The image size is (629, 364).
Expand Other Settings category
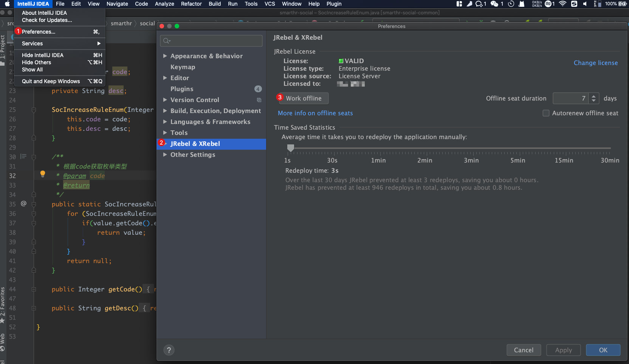tap(165, 155)
